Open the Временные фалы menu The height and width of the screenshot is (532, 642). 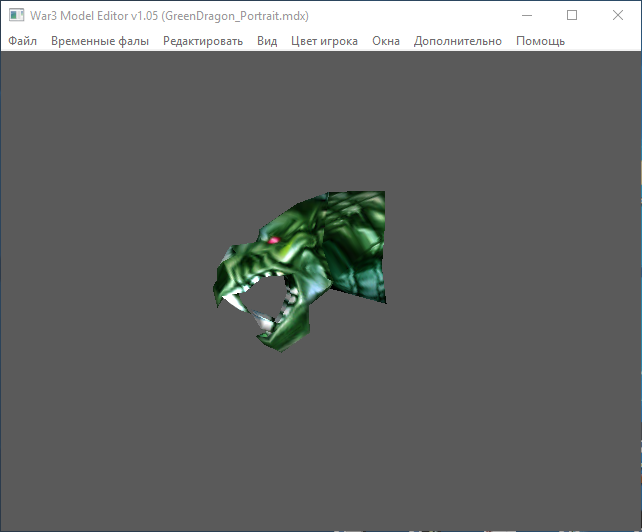100,41
